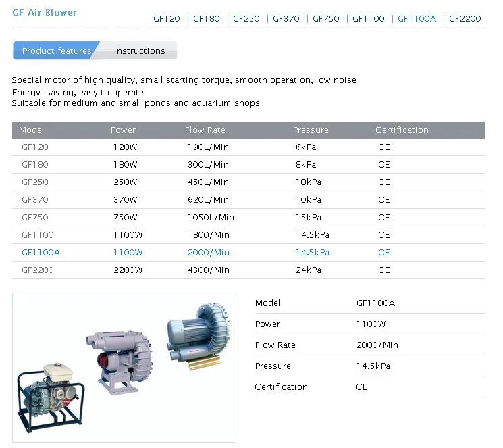The height and width of the screenshot is (448, 503).
Task: Select the GF250 row in the table
Action: point(248,182)
